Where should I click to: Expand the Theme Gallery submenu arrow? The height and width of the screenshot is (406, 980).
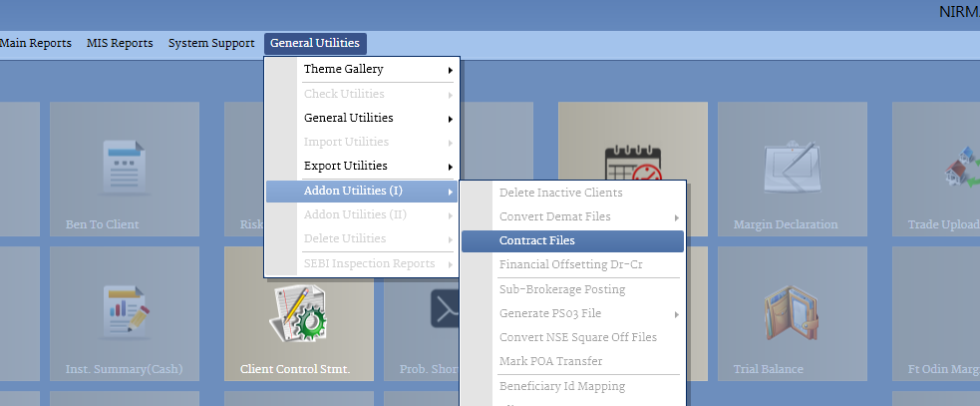click(451, 70)
